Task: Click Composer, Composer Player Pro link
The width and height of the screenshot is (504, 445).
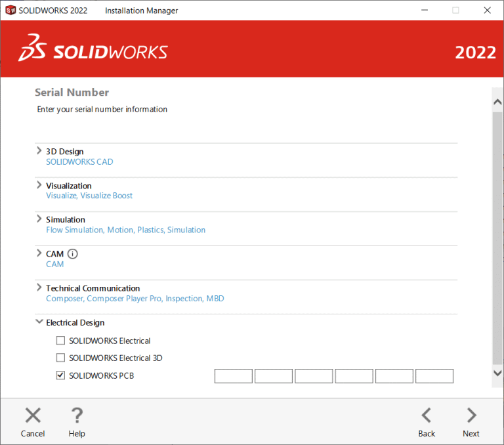Action: (135, 299)
